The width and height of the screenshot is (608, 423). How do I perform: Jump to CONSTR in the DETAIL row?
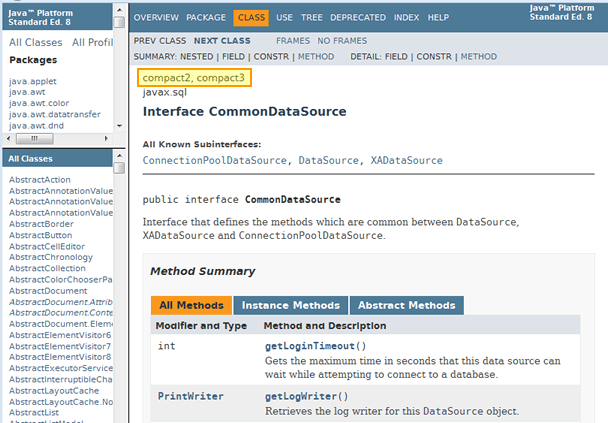(434, 57)
